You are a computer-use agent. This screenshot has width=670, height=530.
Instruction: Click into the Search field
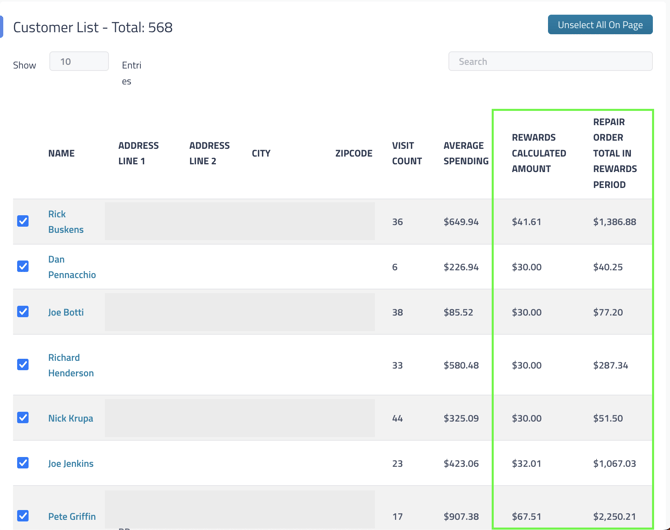pyautogui.click(x=550, y=62)
